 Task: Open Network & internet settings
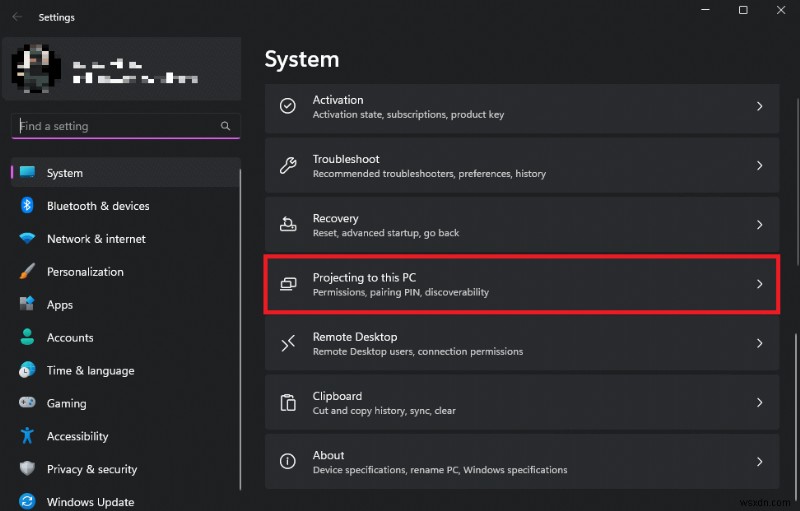125,239
